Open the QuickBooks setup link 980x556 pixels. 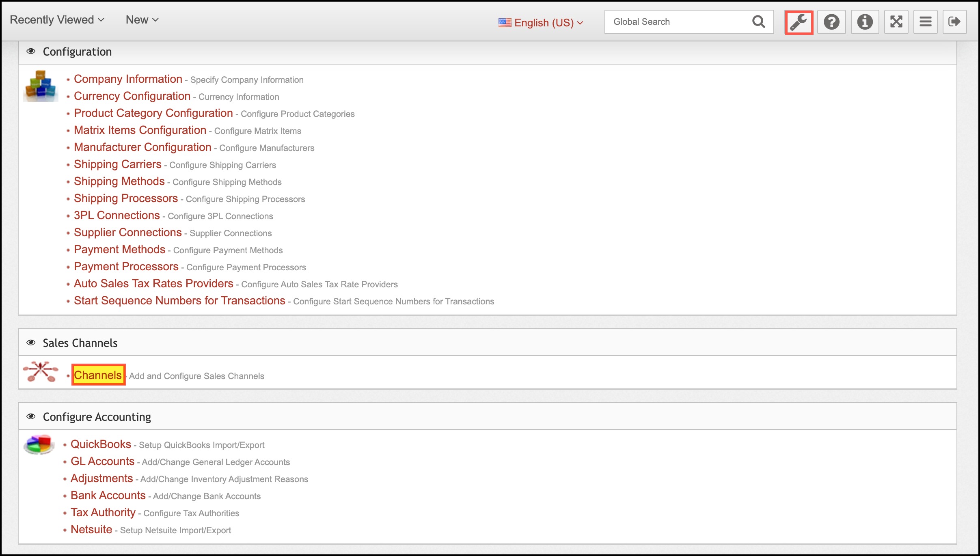[101, 444]
